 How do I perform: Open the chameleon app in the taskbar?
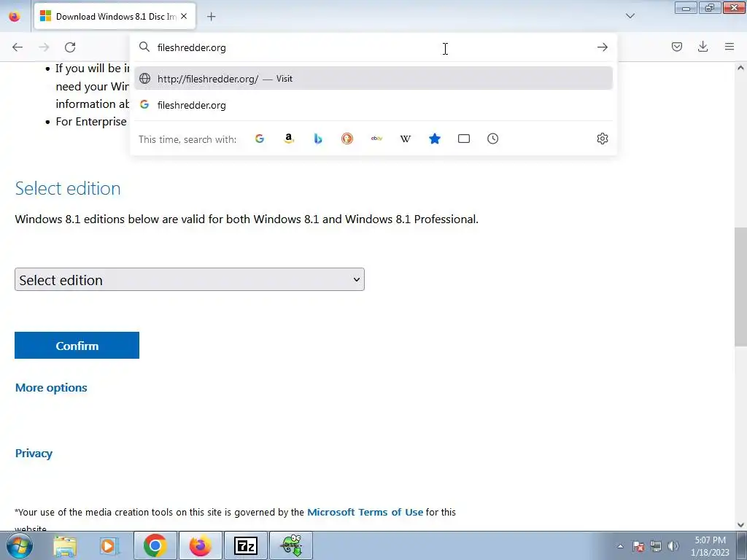point(291,545)
